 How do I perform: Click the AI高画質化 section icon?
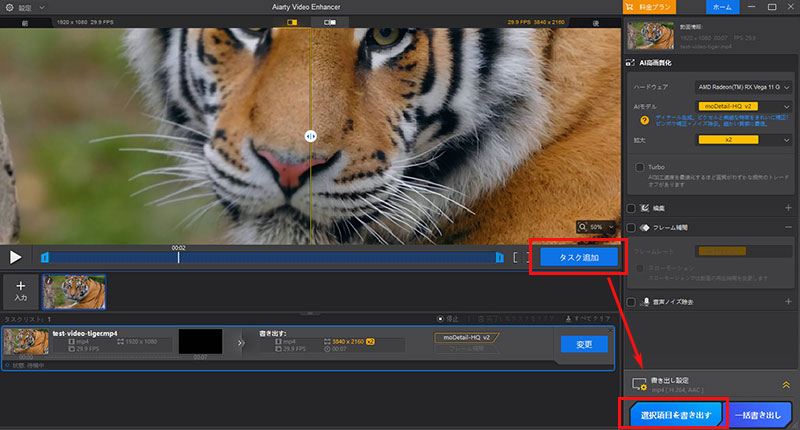click(631, 63)
